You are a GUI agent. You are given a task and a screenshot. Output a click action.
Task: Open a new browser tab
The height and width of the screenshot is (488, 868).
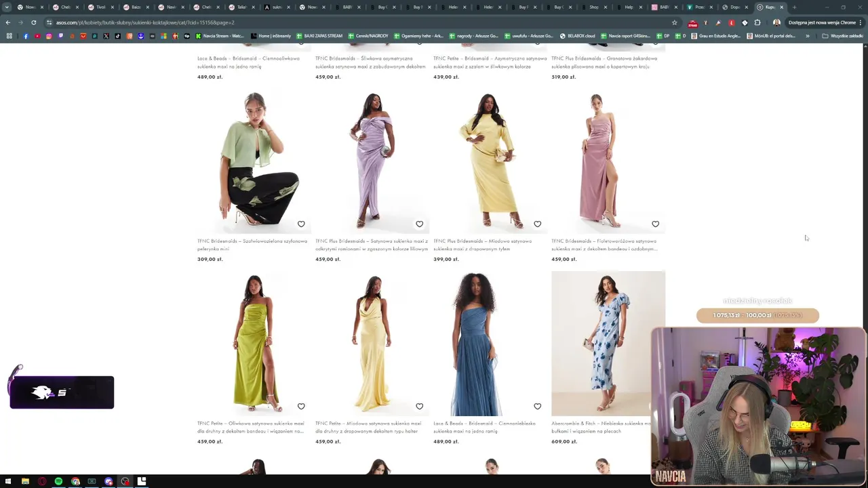click(x=794, y=7)
